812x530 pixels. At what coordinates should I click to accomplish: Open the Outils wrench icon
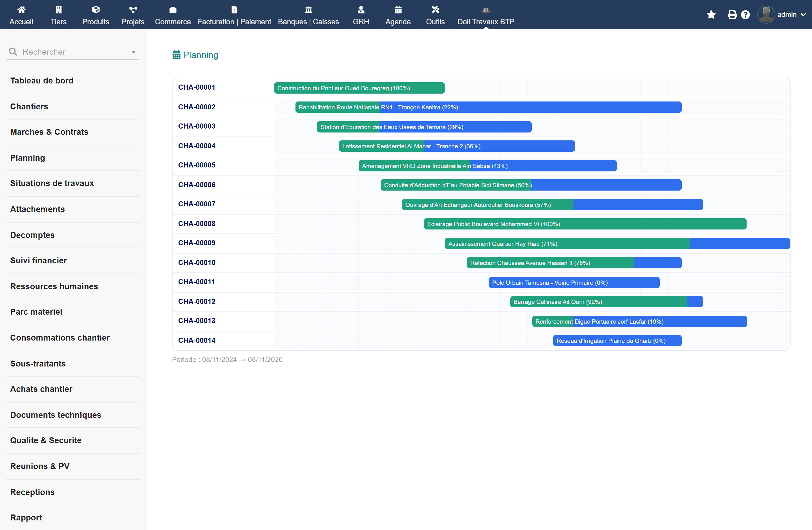pyautogui.click(x=435, y=10)
